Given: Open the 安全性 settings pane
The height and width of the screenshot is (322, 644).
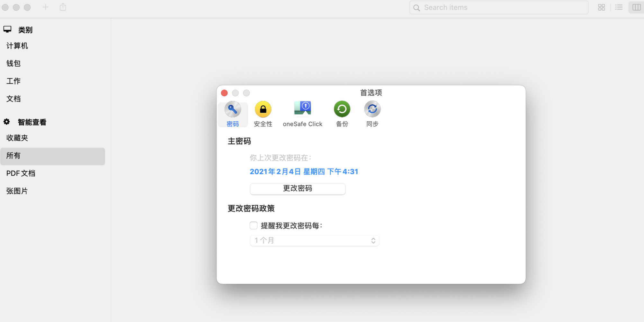Looking at the screenshot, I should (x=263, y=114).
